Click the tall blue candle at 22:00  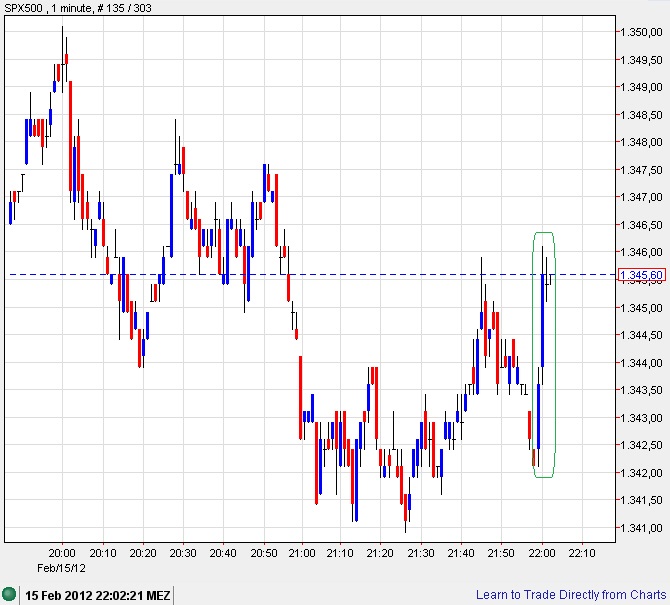point(543,320)
